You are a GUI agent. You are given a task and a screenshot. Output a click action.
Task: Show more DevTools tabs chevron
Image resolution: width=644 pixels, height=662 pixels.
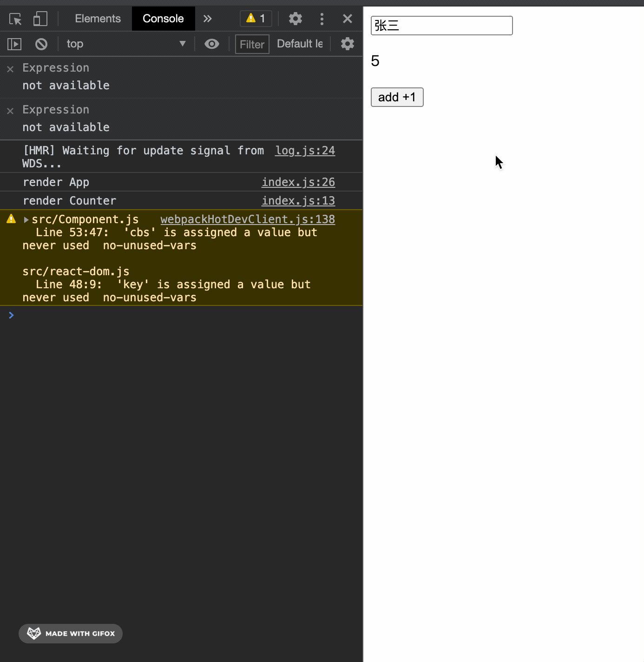coord(207,19)
